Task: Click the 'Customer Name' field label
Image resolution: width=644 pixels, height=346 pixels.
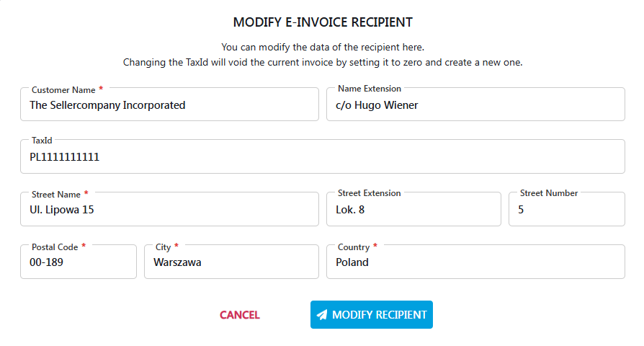Action: (x=63, y=90)
